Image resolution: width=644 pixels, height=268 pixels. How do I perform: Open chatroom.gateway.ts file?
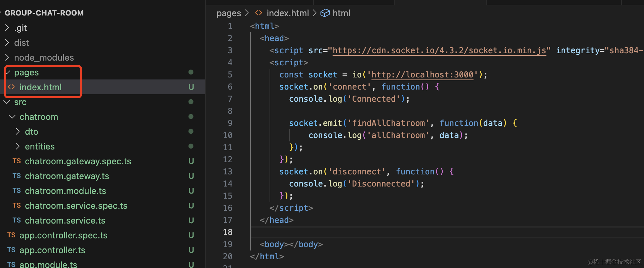pyautogui.click(x=67, y=176)
